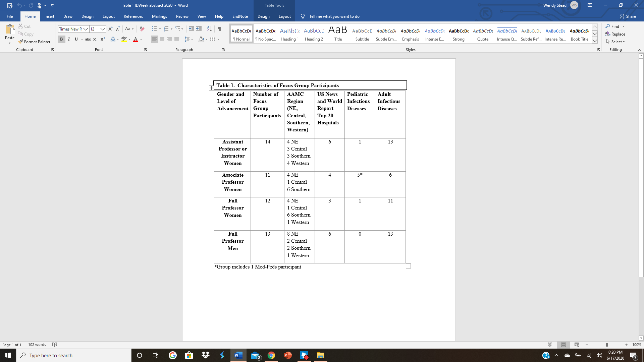Switch to Read Mode view
Screen dimensions: 644x362
click(x=550, y=345)
